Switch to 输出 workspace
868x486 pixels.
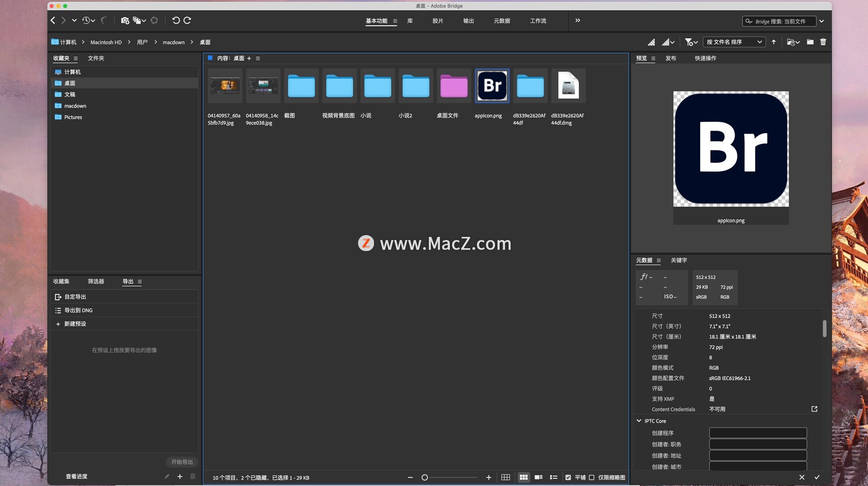[468, 21]
